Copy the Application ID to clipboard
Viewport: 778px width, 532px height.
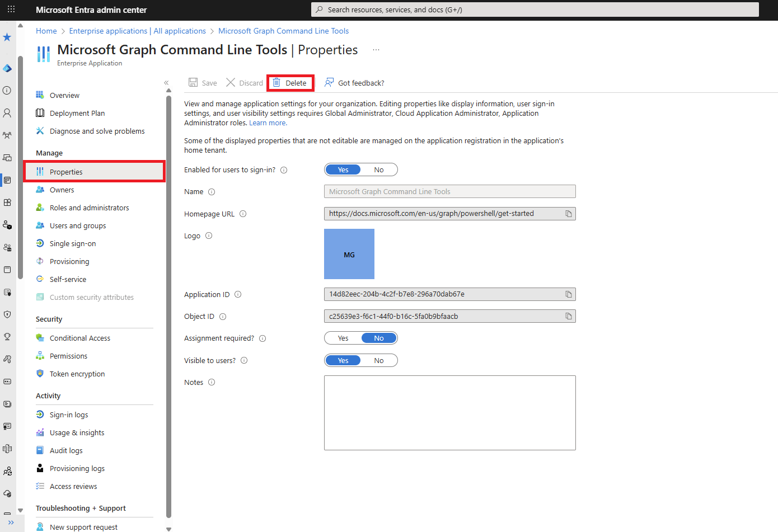569,294
